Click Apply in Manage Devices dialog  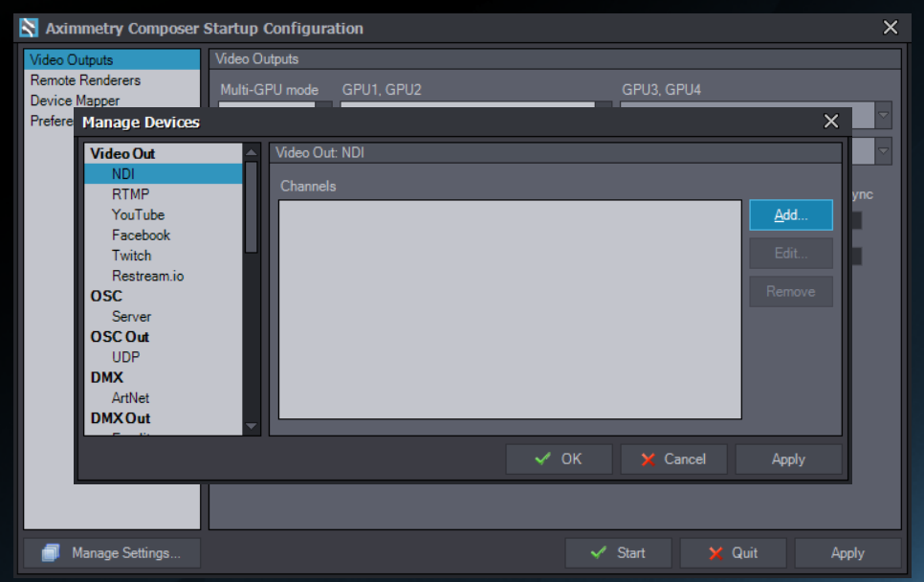point(788,459)
